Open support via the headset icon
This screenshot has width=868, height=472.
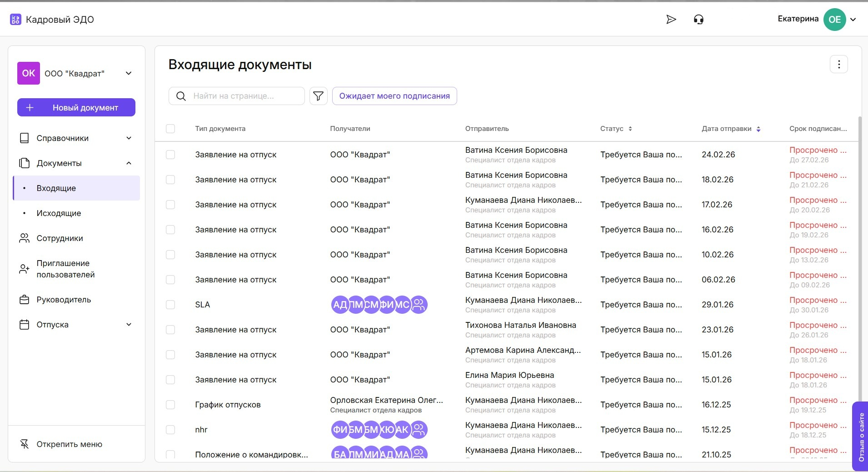pos(698,19)
